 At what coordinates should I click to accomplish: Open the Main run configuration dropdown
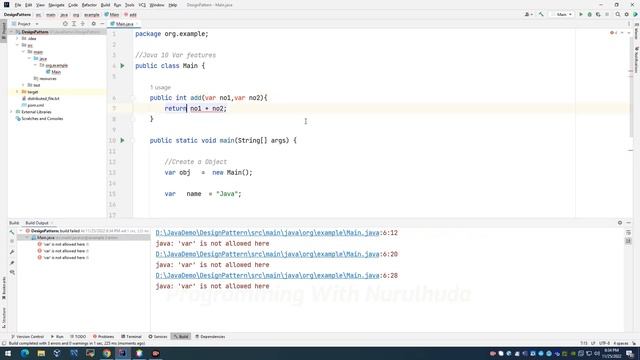562,14
